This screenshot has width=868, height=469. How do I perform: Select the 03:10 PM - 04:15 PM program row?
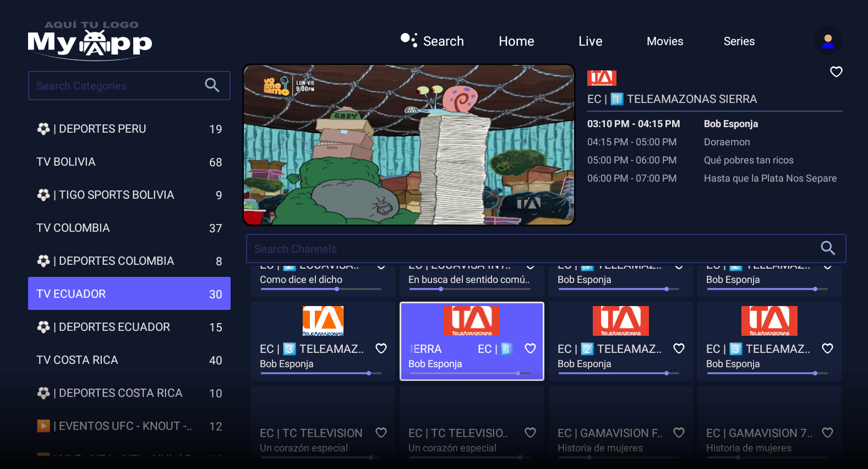point(714,124)
